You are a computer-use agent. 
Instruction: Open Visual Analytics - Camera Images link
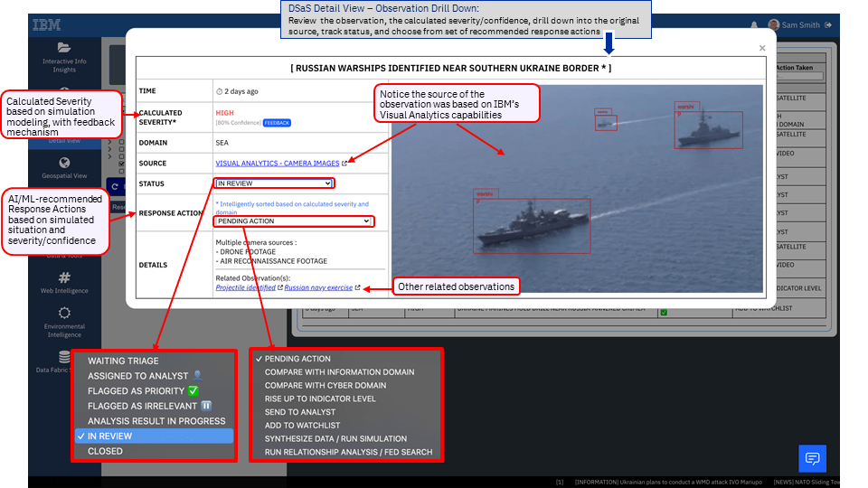coord(277,164)
